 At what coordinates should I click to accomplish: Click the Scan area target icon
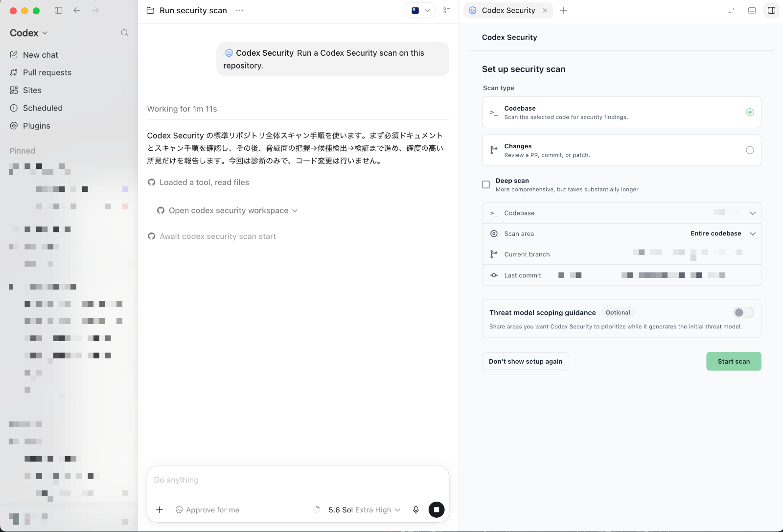tap(494, 233)
